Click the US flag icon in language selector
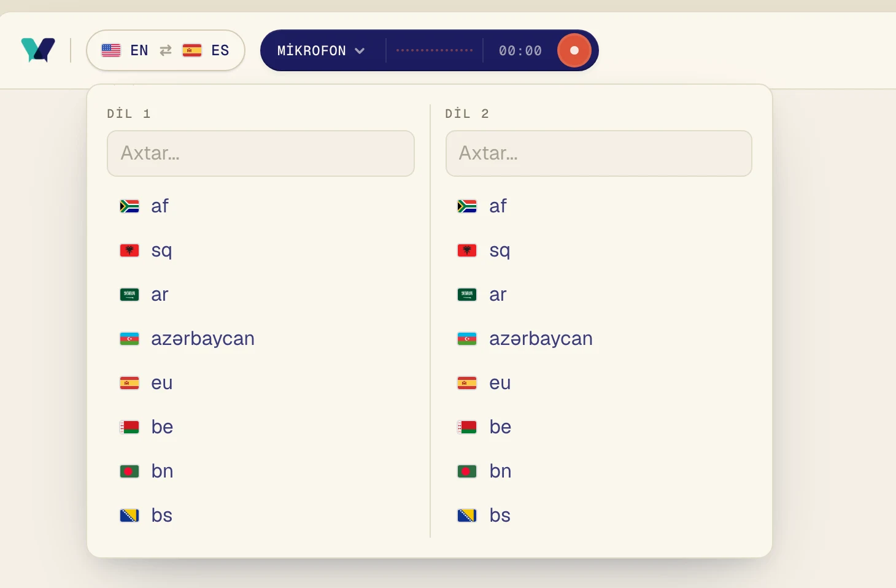 [x=111, y=50]
